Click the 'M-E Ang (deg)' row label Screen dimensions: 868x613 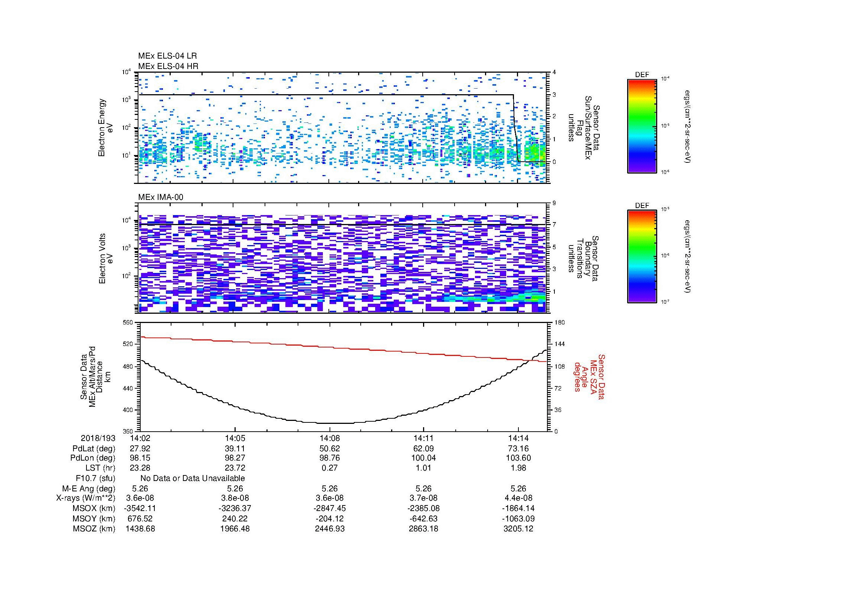point(88,488)
